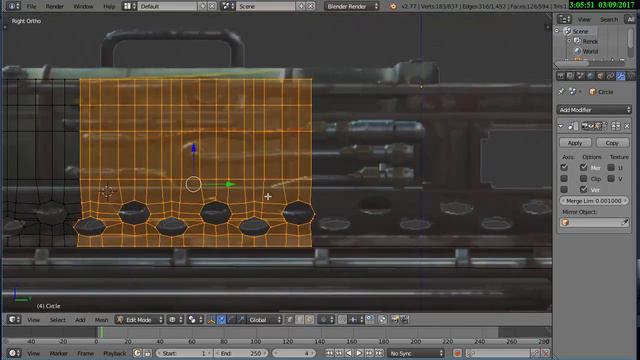Open the viewport Add menu
640x360 pixels.
(x=80, y=320)
